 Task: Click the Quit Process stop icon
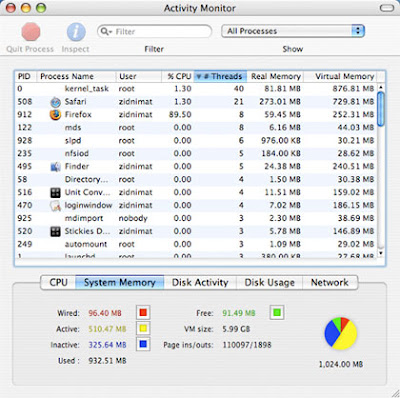[x=31, y=32]
